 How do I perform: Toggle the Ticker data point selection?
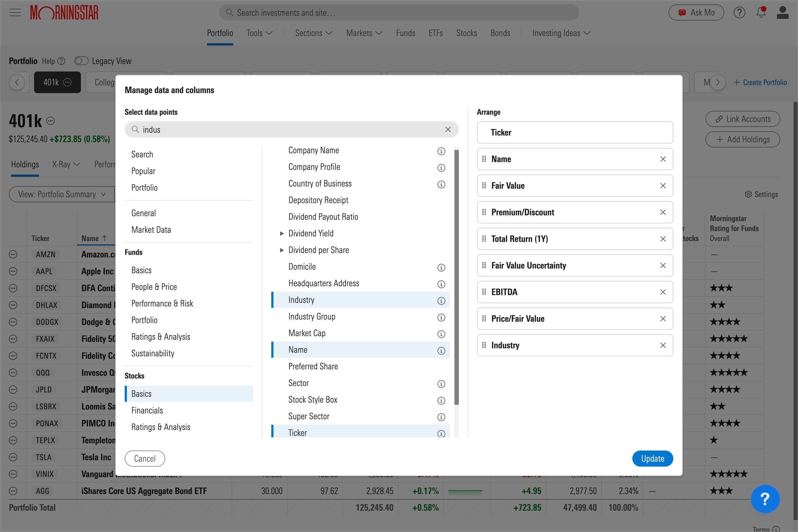point(360,431)
